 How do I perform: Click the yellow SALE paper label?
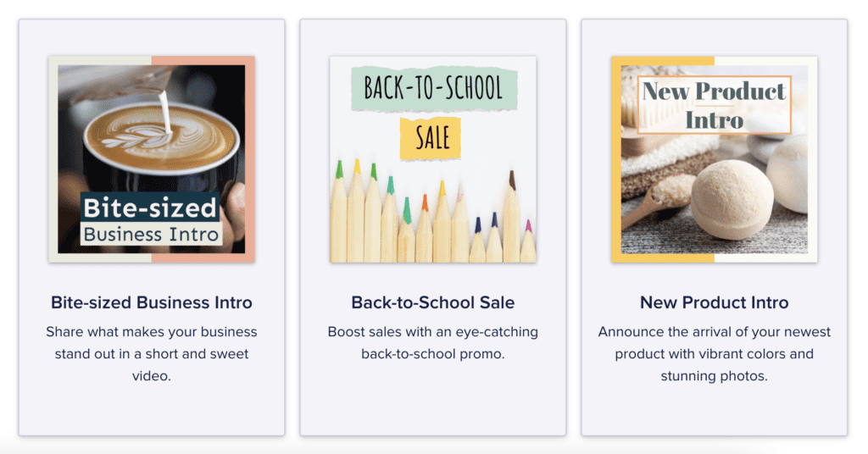[432, 138]
